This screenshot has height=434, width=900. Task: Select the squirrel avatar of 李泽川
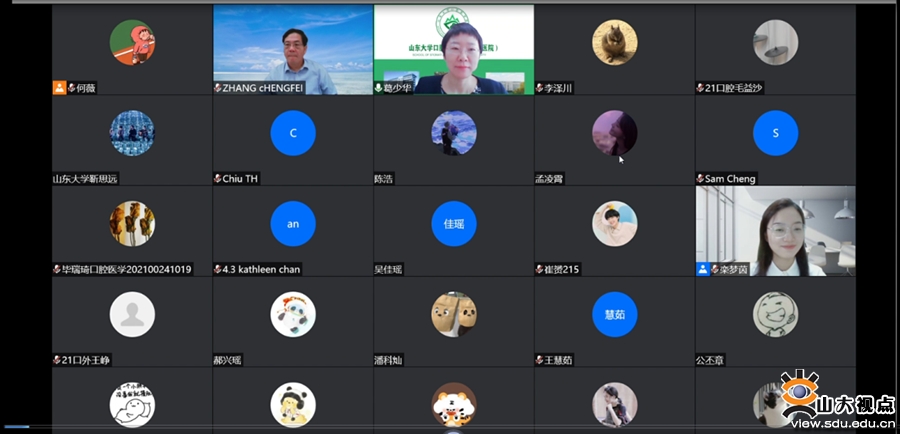615,42
